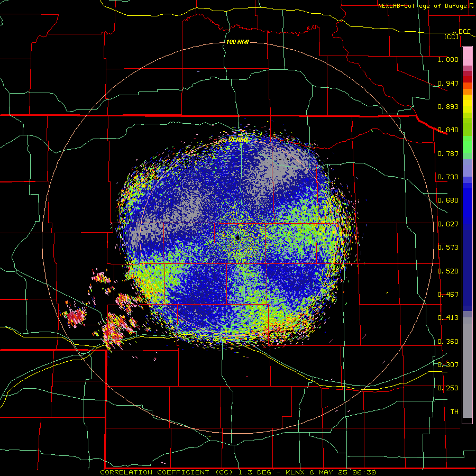Click the 1.000 legend value

[x=448, y=59]
